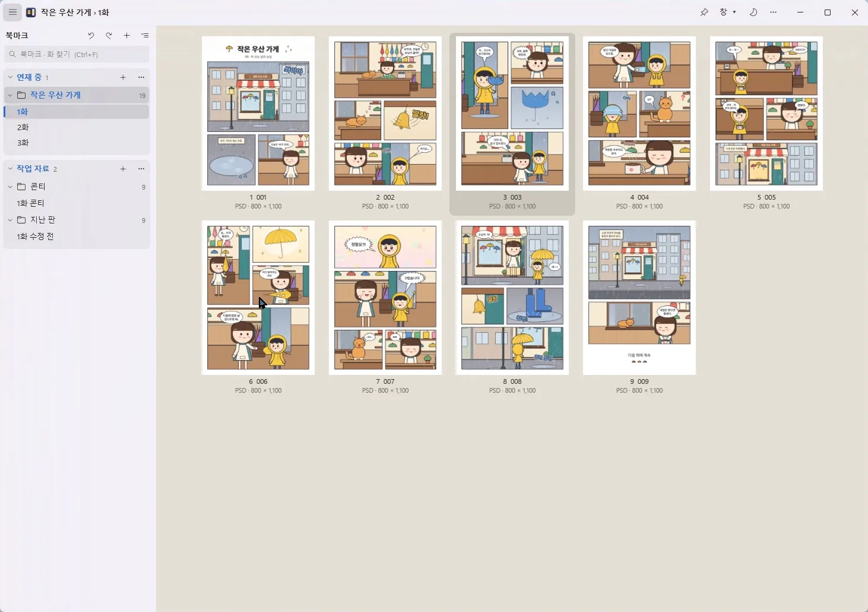
Task: Open the bookmark panel list options icon
Action: pos(145,36)
